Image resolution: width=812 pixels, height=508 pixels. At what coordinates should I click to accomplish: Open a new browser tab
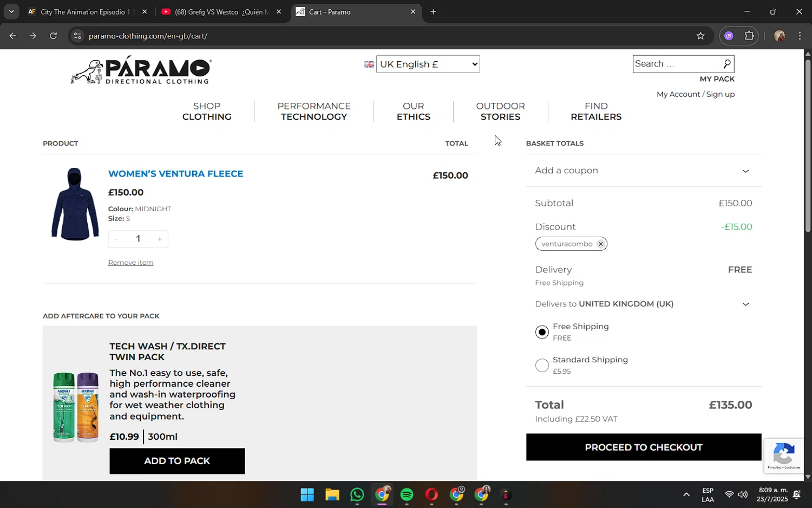click(x=433, y=11)
